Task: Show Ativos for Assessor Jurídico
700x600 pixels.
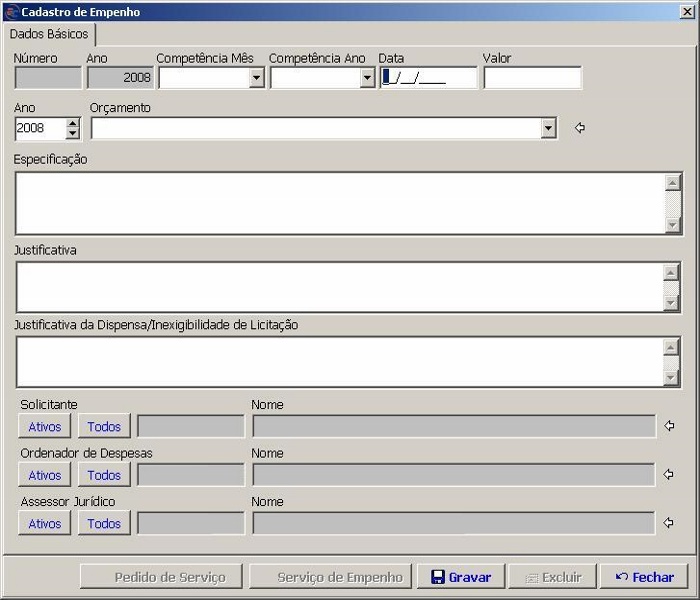Action: pyautogui.click(x=45, y=523)
